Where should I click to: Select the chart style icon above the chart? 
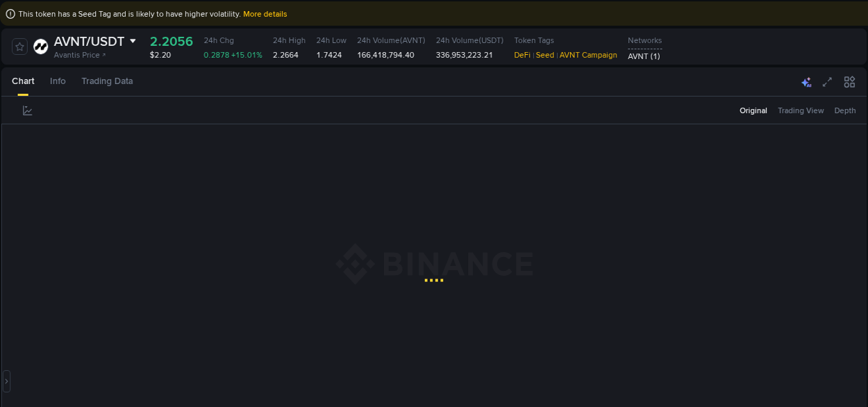click(x=27, y=110)
